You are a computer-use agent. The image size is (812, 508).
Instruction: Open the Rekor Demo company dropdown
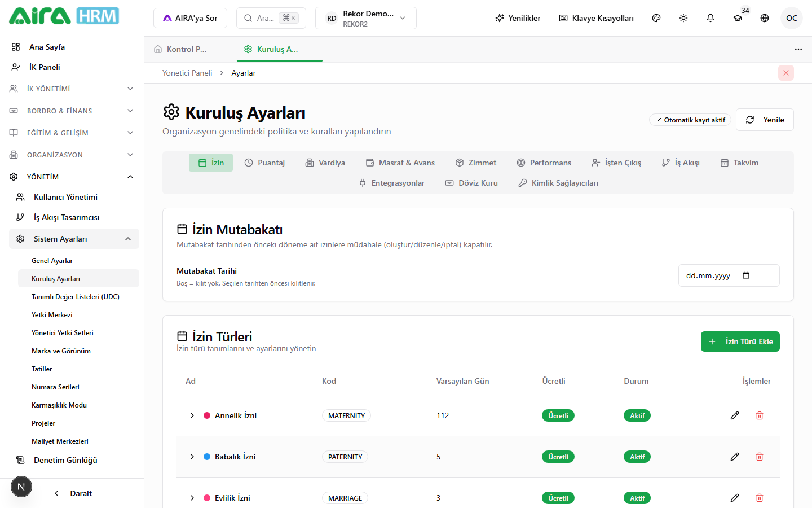[x=366, y=18]
